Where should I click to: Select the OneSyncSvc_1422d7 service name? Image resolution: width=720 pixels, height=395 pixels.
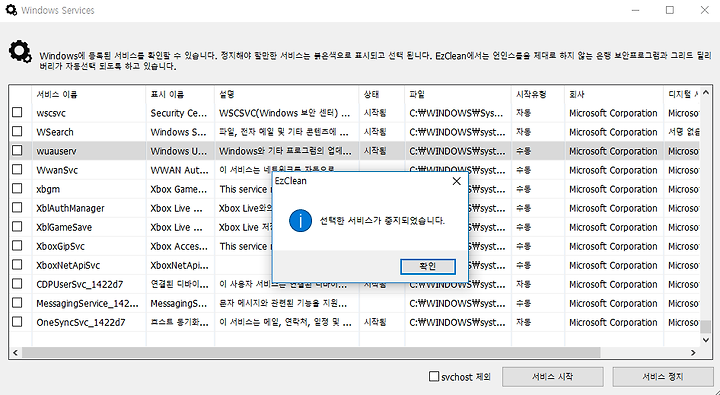click(81, 323)
